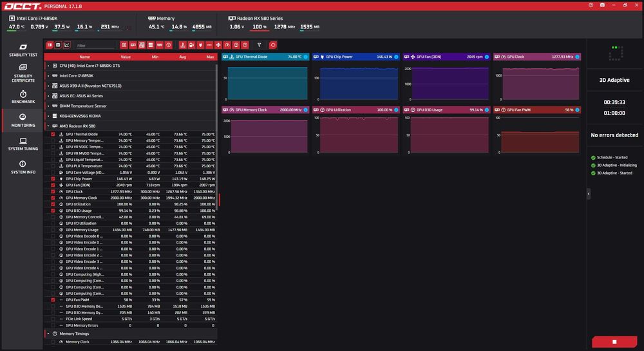The width and height of the screenshot is (644, 351).
Task: Collapse Memory Timings group
Action: (48, 334)
